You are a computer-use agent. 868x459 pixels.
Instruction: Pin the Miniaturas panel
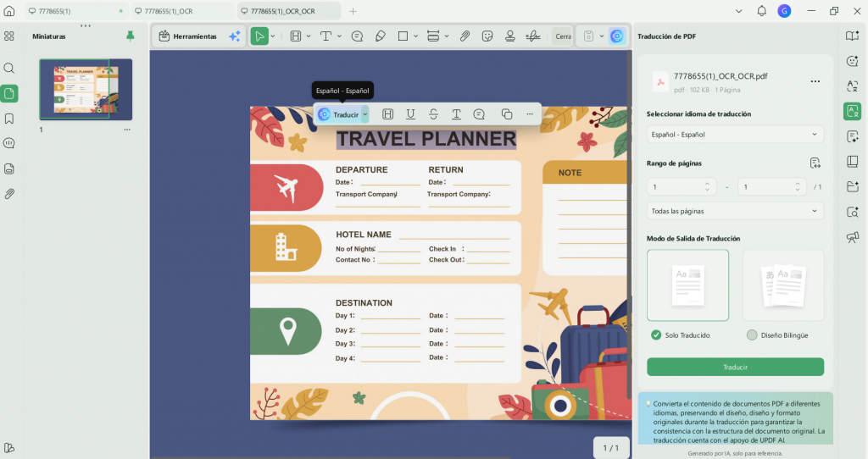(x=130, y=36)
